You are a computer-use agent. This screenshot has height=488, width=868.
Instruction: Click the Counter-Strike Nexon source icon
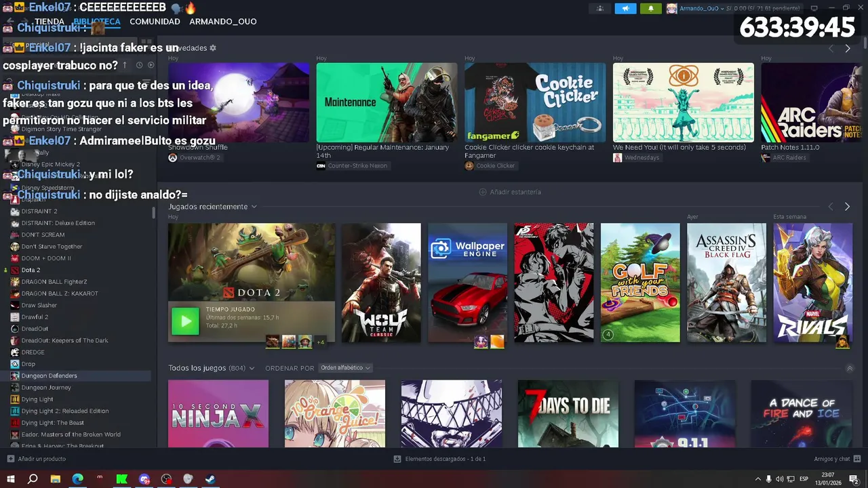pyautogui.click(x=321, y=165)
